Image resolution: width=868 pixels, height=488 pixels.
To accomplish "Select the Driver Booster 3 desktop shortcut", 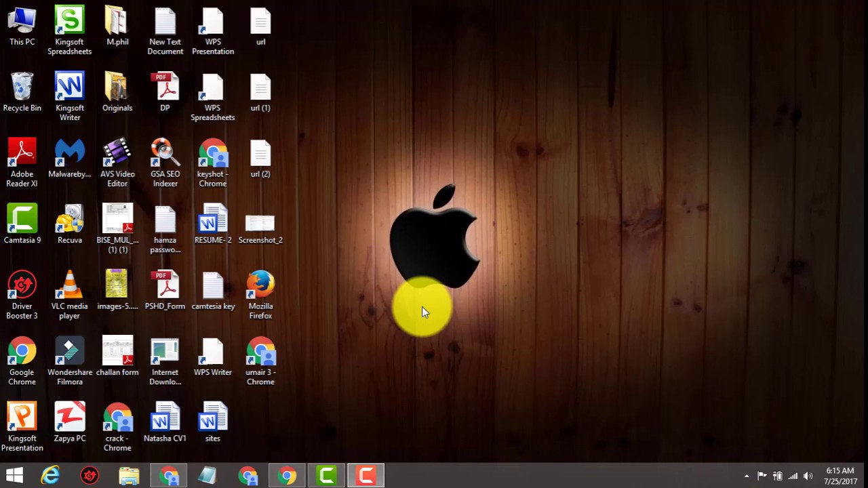I will pyautogui.click(x=22, y=295).
